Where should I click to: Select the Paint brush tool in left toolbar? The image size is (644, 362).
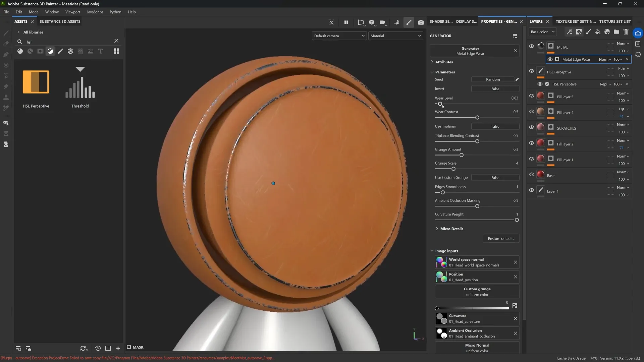click(x=6, y=33)
